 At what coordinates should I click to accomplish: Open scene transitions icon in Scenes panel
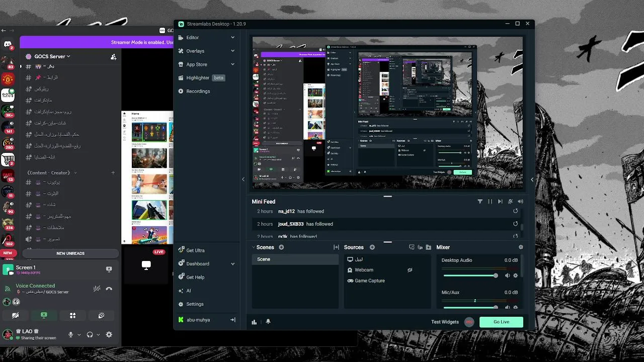click(x=336, y=247)
